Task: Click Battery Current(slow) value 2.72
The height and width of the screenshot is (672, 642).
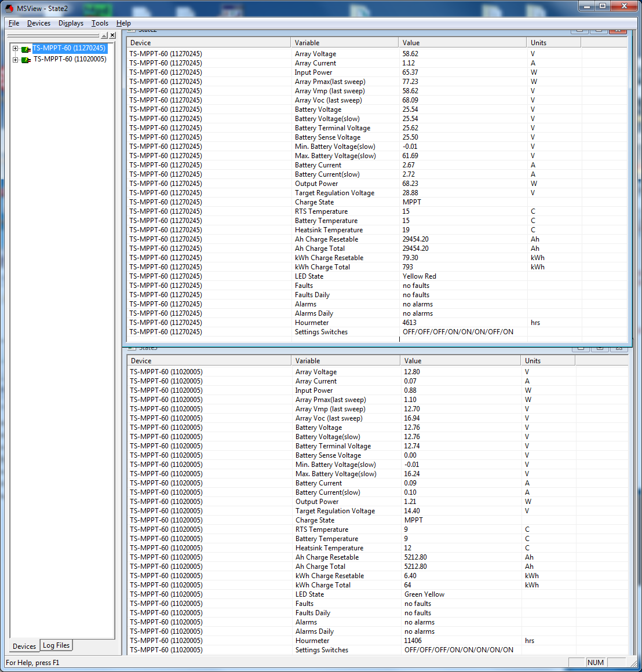Action: (x=408, y=174)
